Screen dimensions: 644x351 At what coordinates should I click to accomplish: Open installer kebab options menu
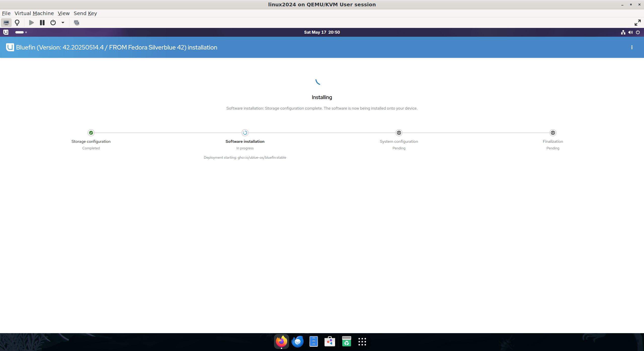click(x=632, y=47)
